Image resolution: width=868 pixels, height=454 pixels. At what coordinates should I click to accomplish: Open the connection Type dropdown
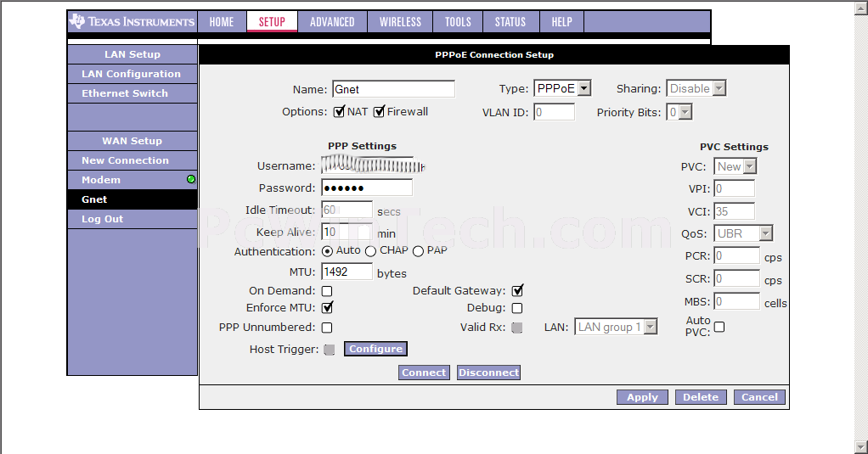point(562,88)
